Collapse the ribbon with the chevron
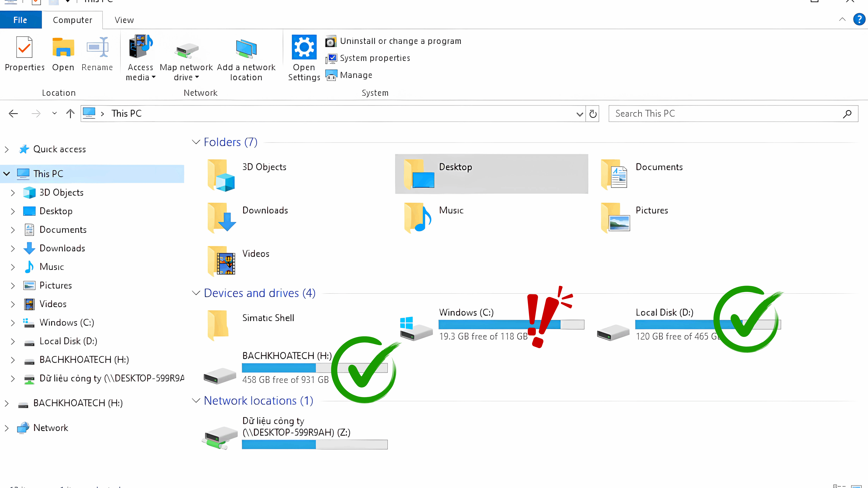 [842, 19]
